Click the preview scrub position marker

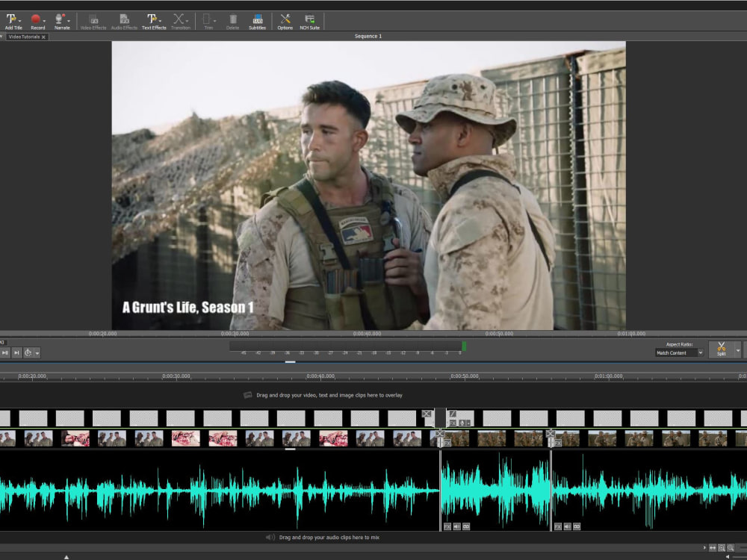tap(290, 362)
